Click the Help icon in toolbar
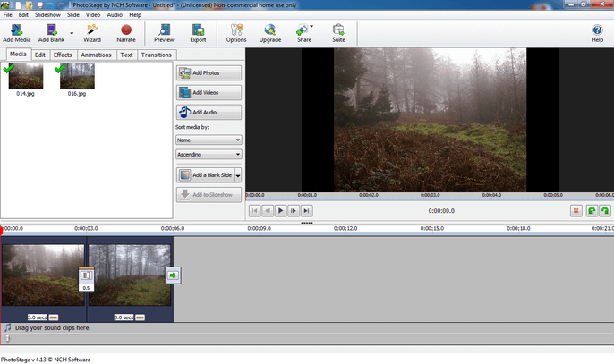This screenshot has width=614, height=364. [x=597, y=33]
